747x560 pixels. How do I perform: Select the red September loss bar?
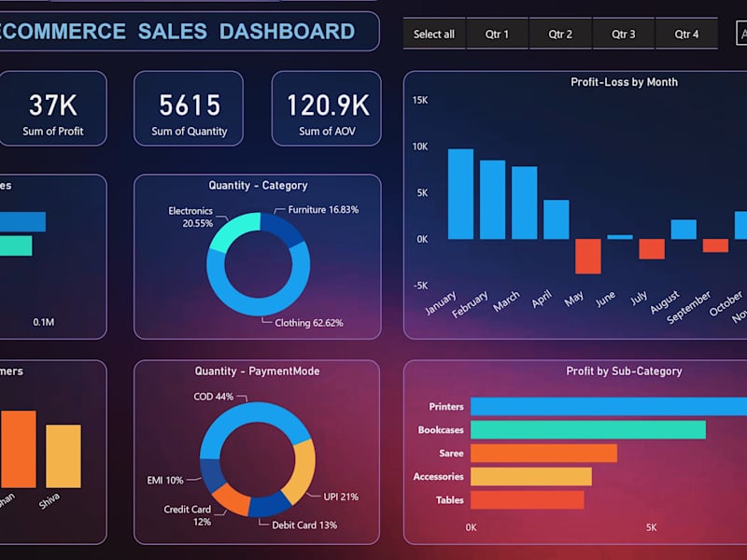[715, 245]
